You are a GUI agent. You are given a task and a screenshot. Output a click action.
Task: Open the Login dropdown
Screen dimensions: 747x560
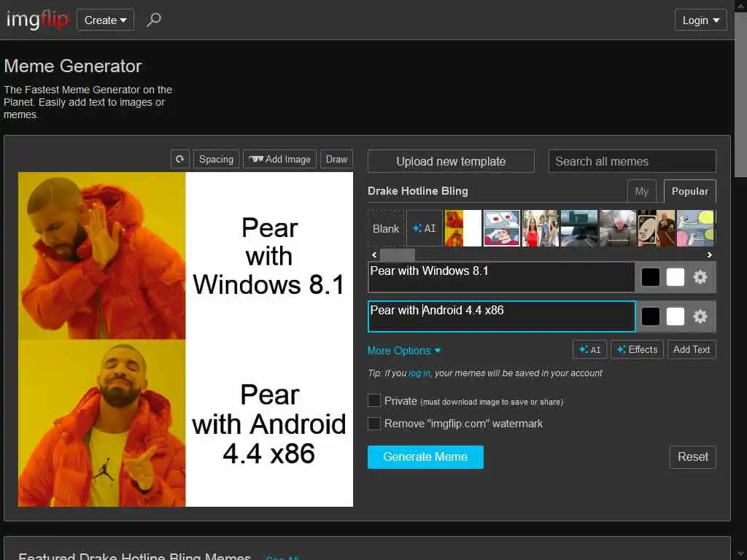(x=701, y=20)
